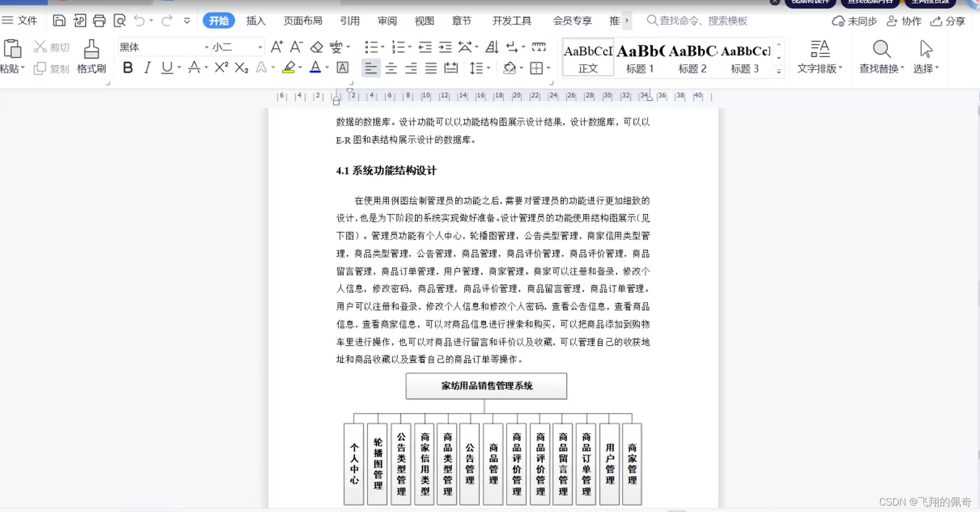980x512 pixels.
Task: Click the search commands input field
Action: (x=703, y=21)
